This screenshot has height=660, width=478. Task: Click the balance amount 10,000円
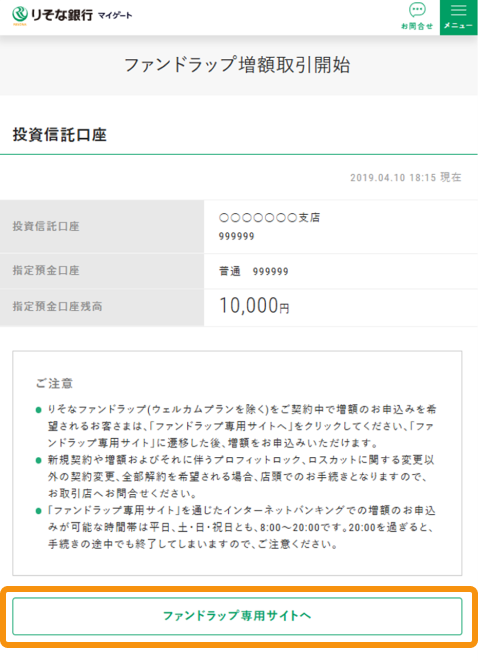(254, 306)
